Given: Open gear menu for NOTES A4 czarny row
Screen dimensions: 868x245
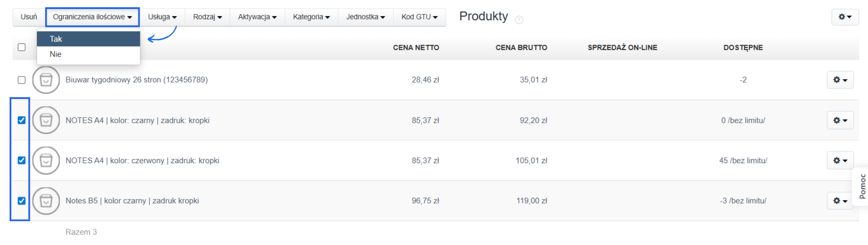Looking at the screenshot, I should coord(840,120).
